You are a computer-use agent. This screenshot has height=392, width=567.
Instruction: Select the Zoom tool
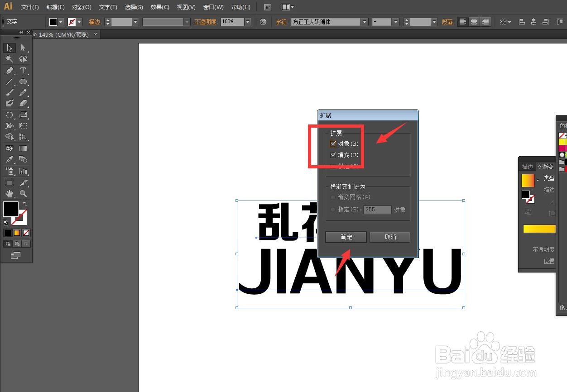(23, 194)
